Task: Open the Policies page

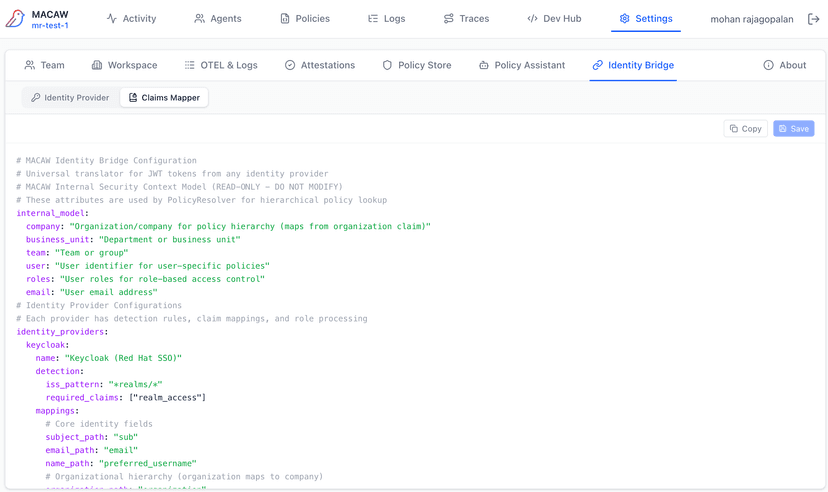Action: coord(304,19)
